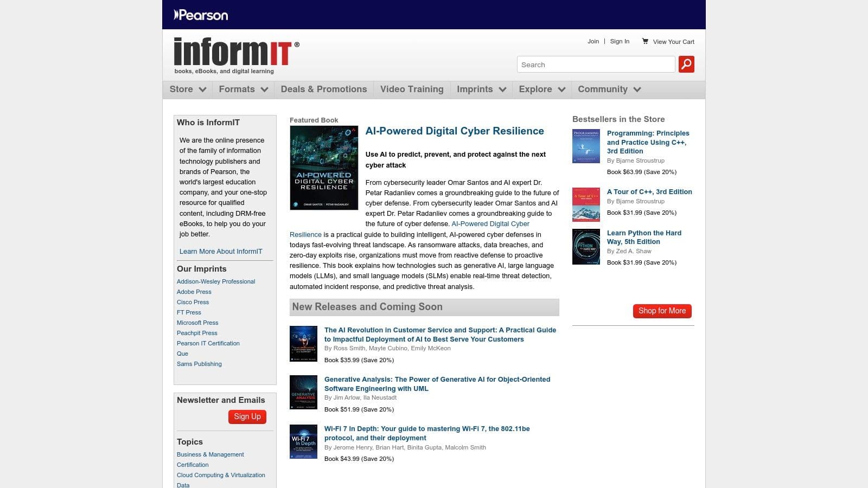Image resolution: width=868 pixels, height=488 pixels.
Task: Click the red search magnifier icon
Action: 686,64
